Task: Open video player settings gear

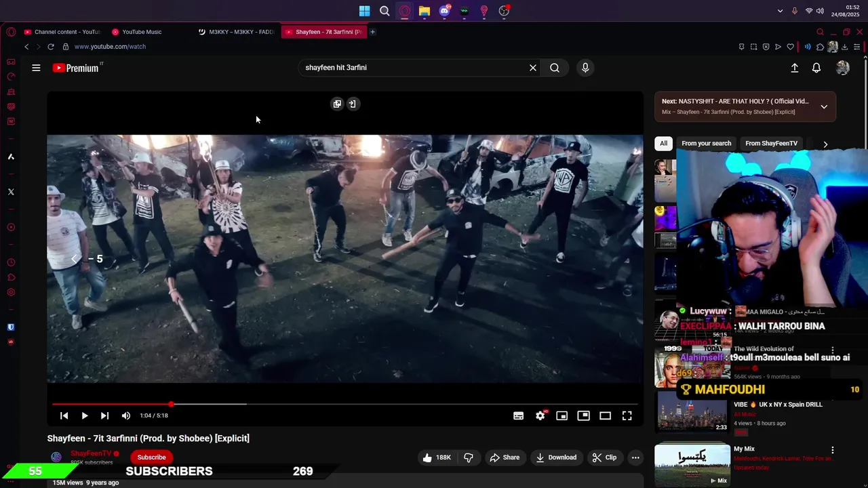Action: pyautogui.click(x=540, y=415)
